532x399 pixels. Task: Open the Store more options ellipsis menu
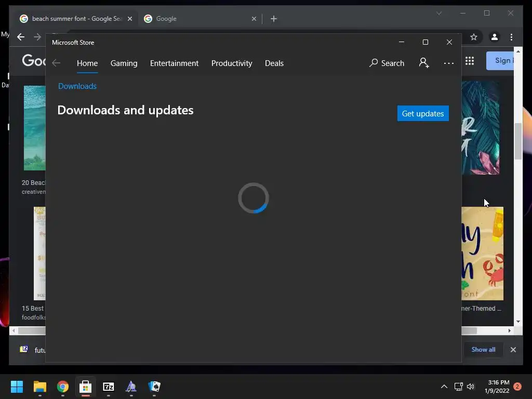coord(448,63)
